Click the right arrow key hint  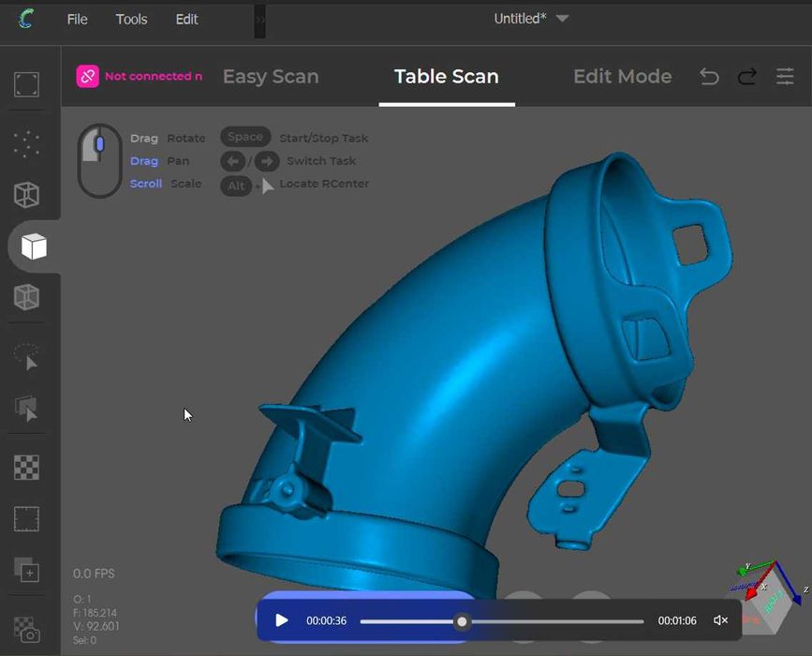267,162
